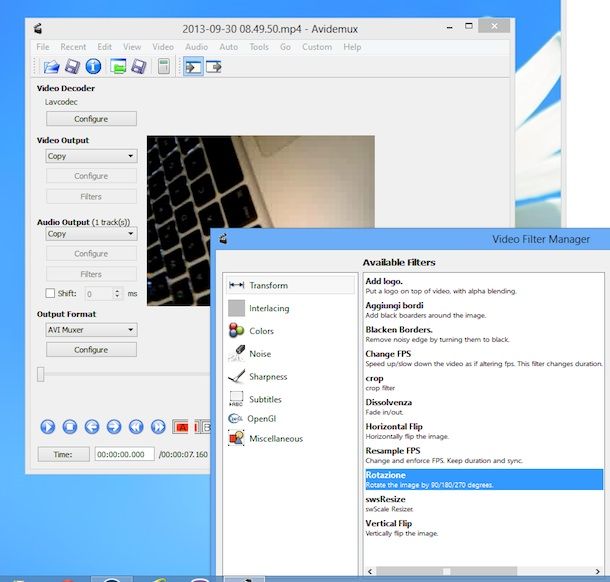Select the Horizontal Flip filter
The height and width of the screenshot is (582, 610).
[x=484, y=431]
